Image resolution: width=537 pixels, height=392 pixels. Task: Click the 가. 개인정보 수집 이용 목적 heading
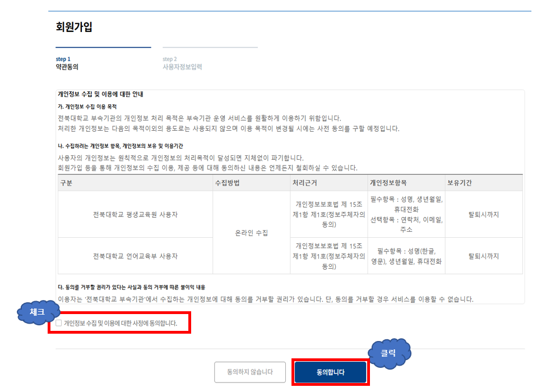(x=87, y=107)
